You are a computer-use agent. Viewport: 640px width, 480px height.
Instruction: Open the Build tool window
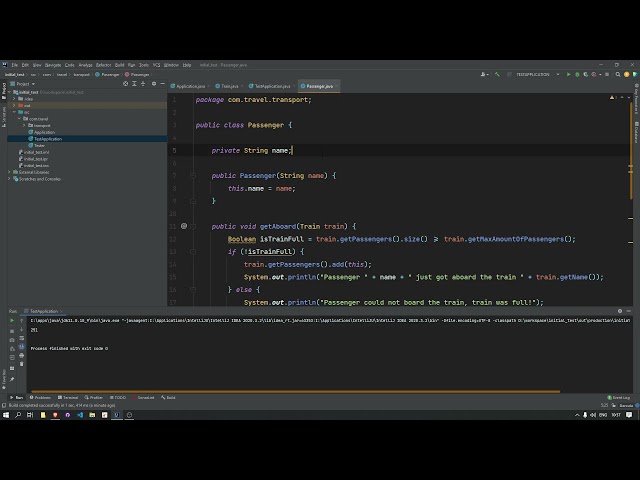tap(168, 398)
